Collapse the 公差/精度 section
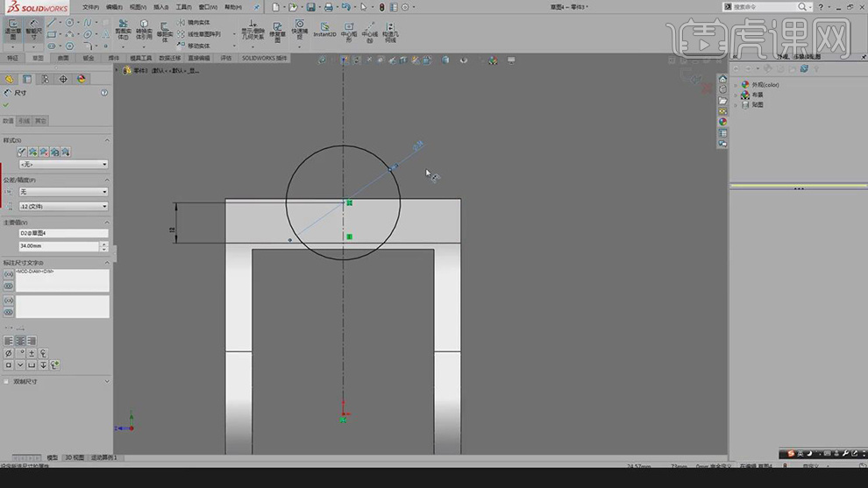This screenshot has width=868, height=488. (x=107, y=180)
